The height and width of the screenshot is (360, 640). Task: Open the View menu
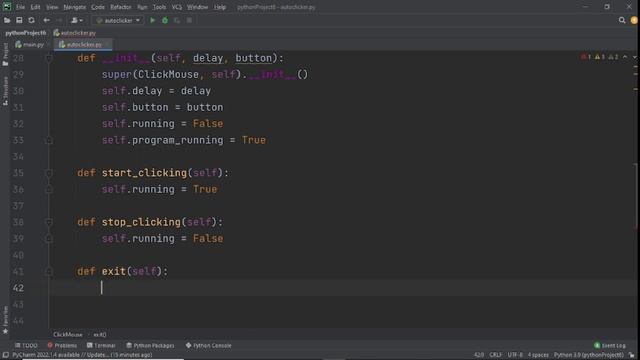(52, 7)
